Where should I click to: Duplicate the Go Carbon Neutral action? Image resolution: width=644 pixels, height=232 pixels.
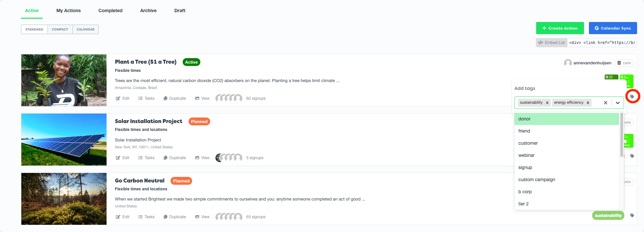175,217
